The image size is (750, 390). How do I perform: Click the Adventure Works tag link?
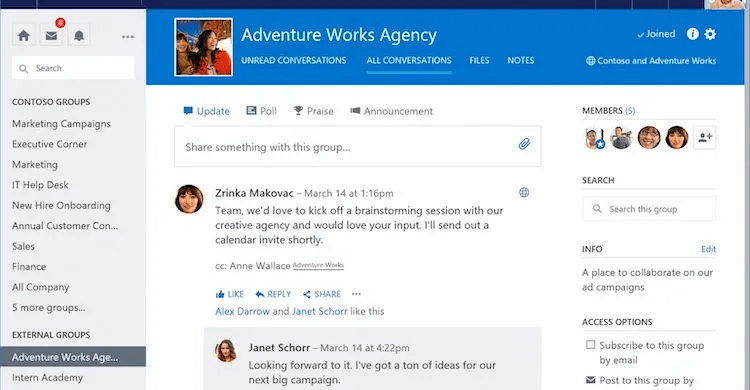(318, 265)
